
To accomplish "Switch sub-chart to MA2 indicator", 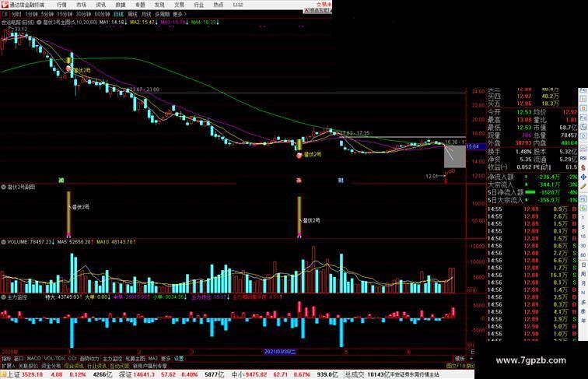I will (x=152, y=359).
